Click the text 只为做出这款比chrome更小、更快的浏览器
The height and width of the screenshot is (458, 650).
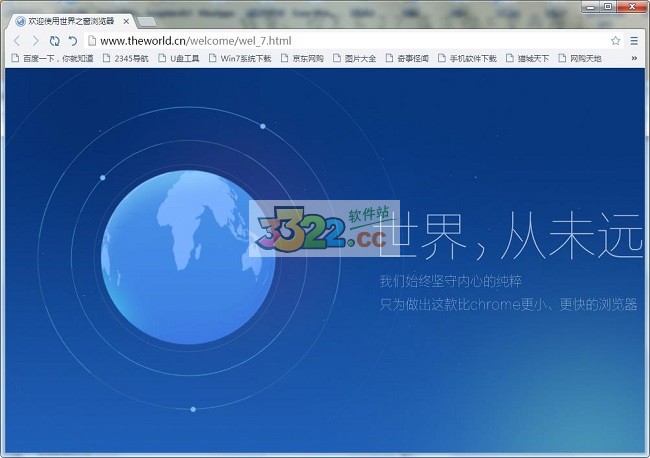point(508,305)
